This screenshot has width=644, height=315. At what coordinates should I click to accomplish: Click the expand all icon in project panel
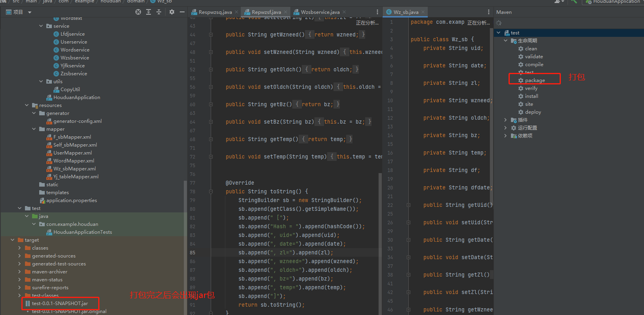pos(149,12)
